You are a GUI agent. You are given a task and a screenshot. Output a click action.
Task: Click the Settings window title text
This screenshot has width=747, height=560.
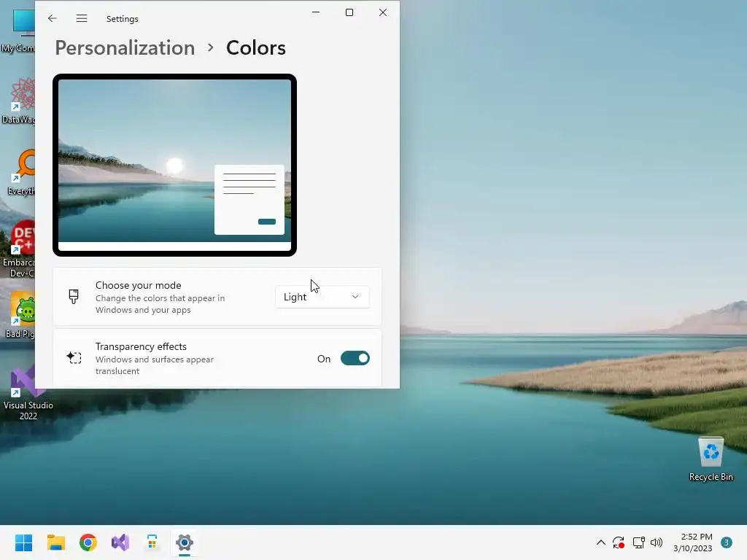point(123,19)
